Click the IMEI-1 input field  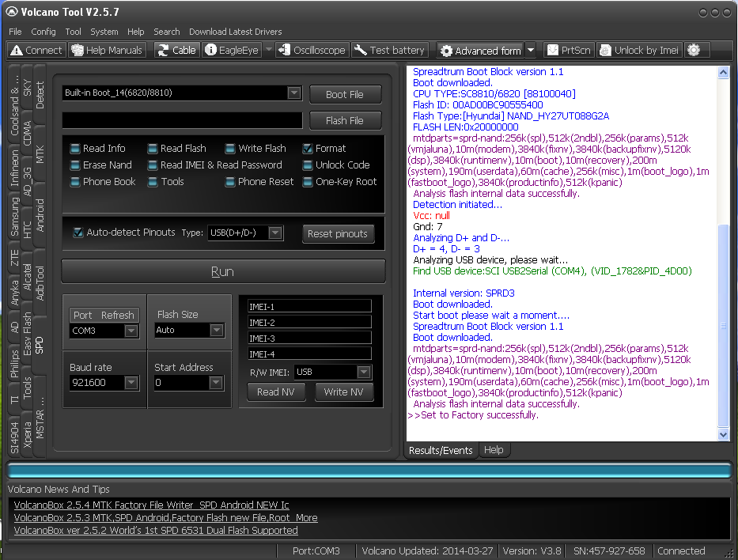[309, 307]
